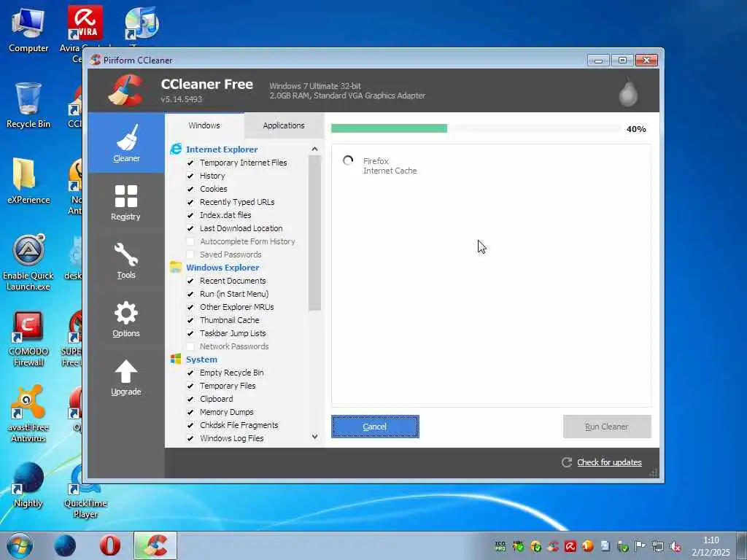Open the eXPerience folder on desktop

28,181
